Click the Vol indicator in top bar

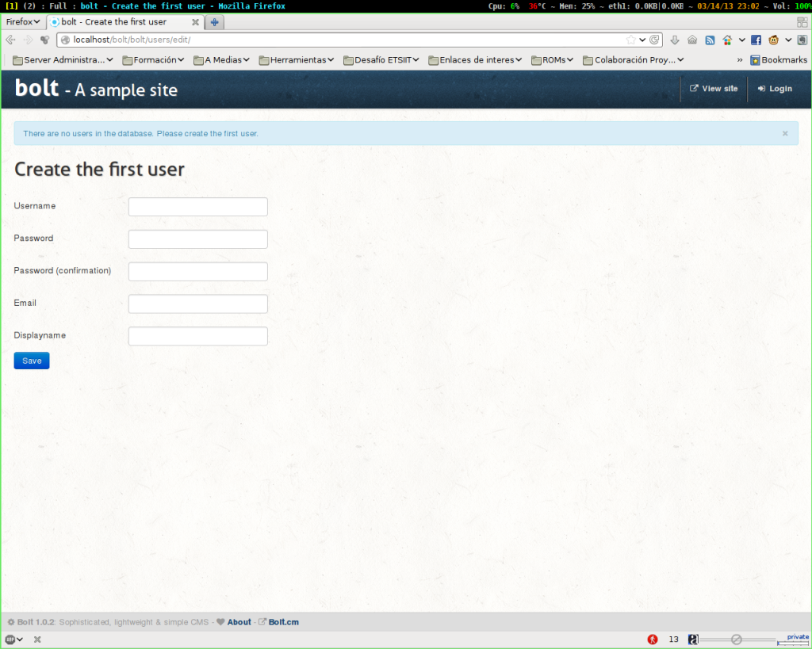[x=791, y=6]
